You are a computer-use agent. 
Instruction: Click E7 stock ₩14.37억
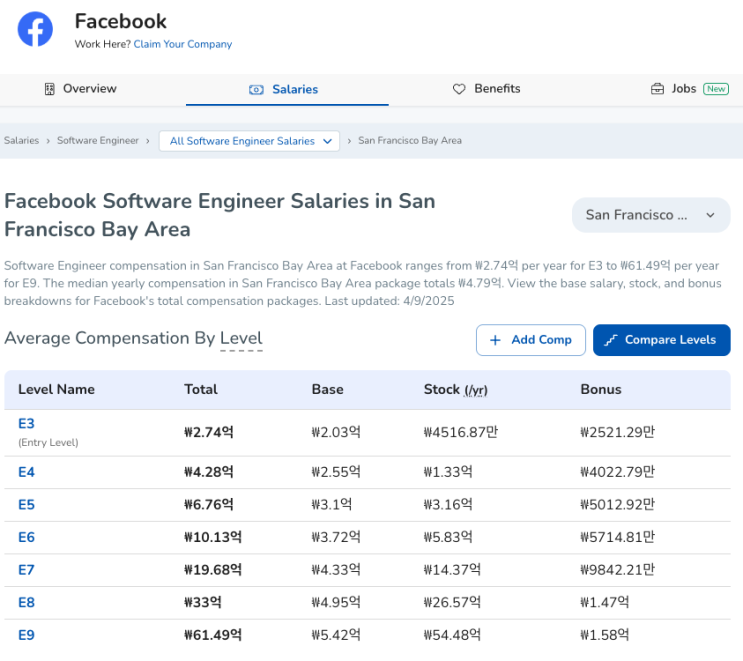[x=453, y=570]
